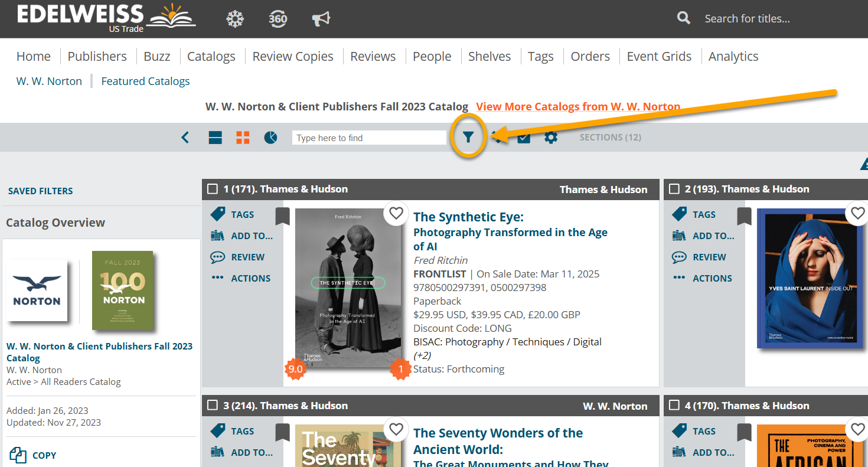
Task: Open the pie chart analytics view
Action: [270, 138]
